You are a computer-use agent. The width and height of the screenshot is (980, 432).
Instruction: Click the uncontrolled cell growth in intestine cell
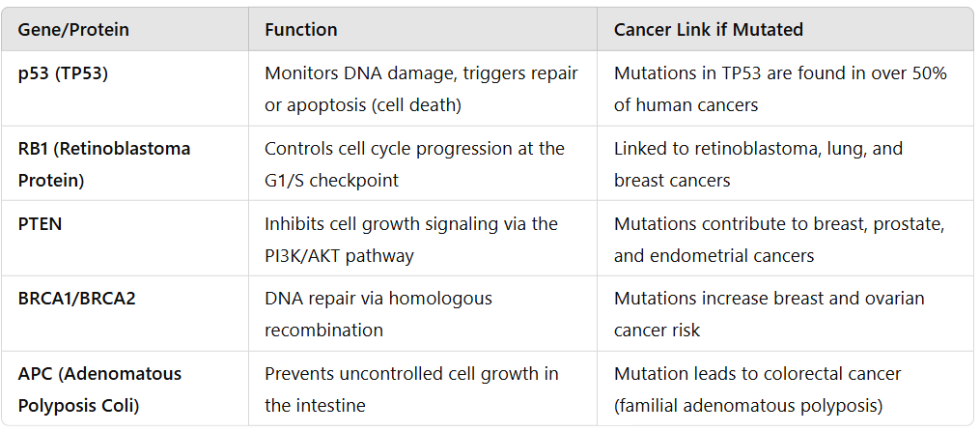point(411,389)
